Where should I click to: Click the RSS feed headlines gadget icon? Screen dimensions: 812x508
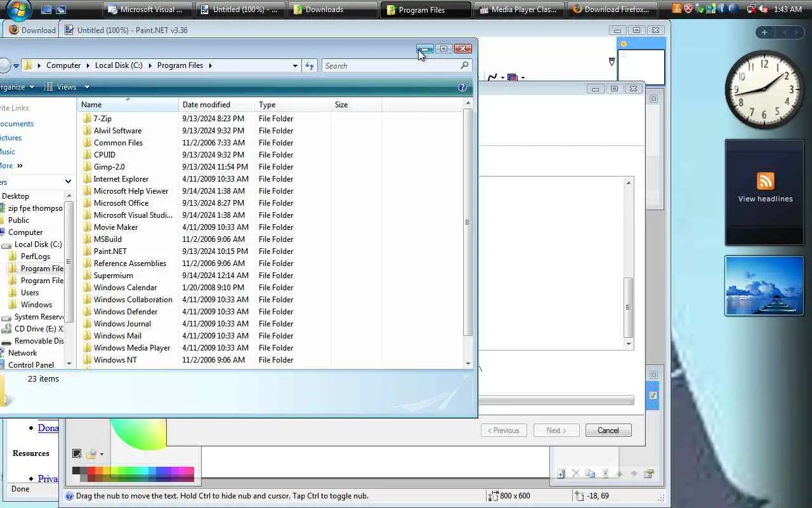[765, 181]
